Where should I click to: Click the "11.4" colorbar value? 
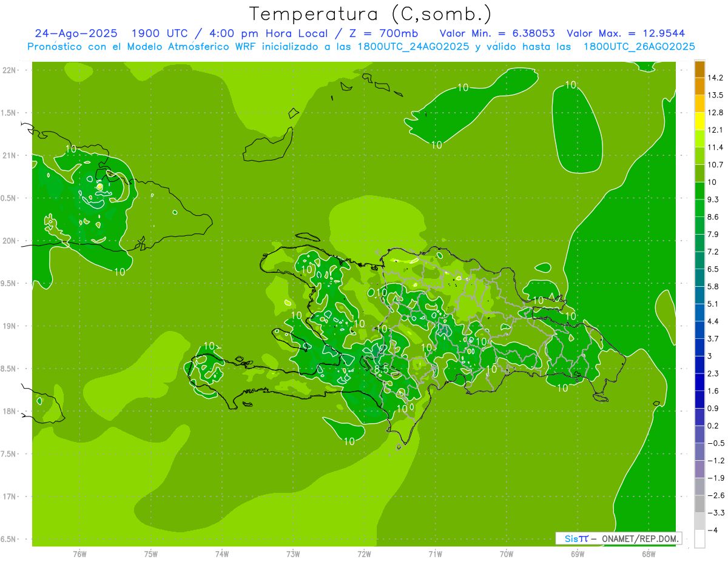tap(715, 147)
